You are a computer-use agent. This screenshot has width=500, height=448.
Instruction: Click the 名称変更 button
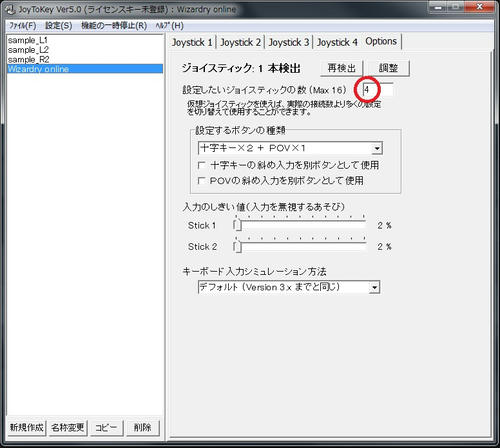tap(67, 427)
